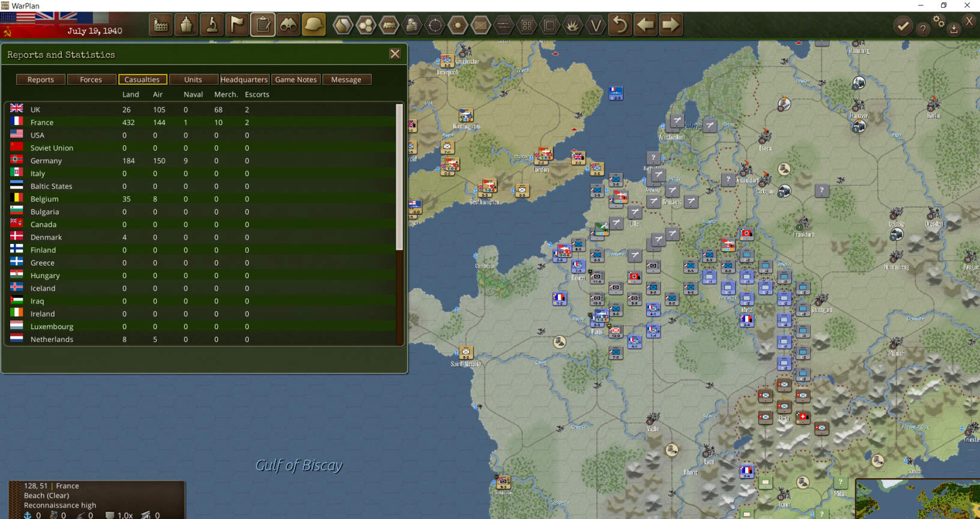
Task: Toggle the sun weather overlay
Action: tap(458, 25)
